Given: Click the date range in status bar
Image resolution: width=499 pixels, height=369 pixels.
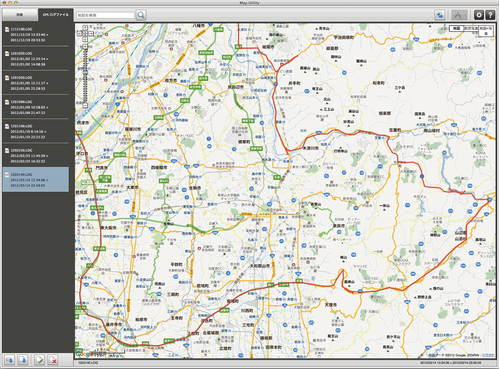Looking at the screenshot, I should 450,363.
